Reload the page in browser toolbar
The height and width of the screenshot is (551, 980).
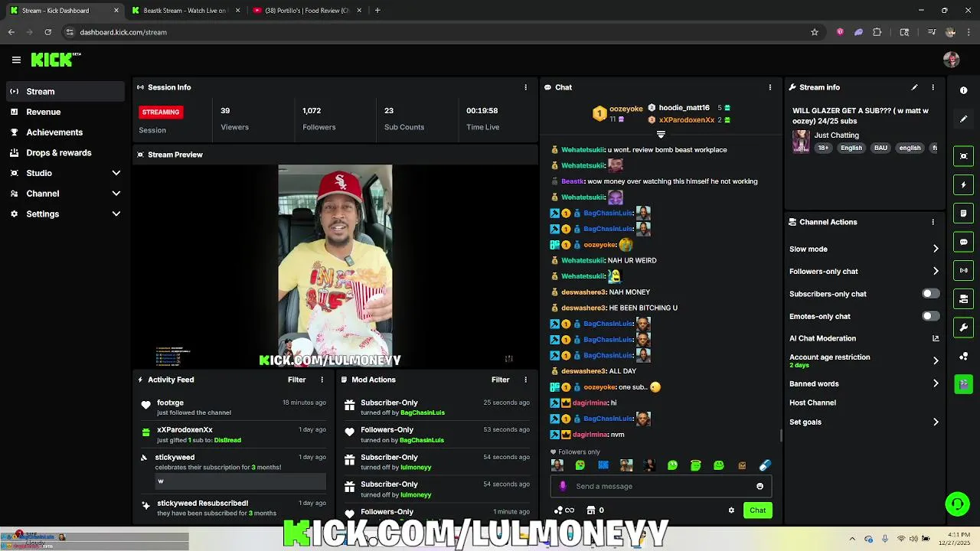tap(47, 32)
